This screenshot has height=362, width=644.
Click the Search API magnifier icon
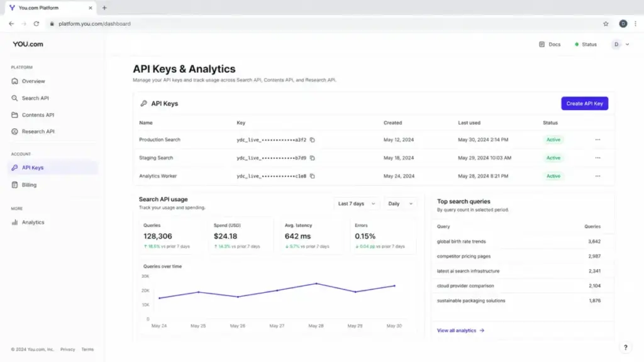pos(15,98)
